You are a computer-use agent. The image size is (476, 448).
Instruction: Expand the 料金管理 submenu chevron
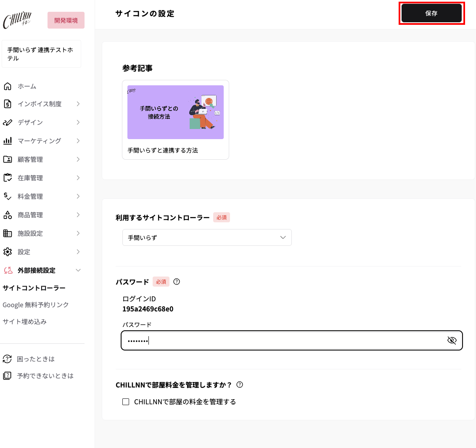pyautogui.click(x=78, y=196)
